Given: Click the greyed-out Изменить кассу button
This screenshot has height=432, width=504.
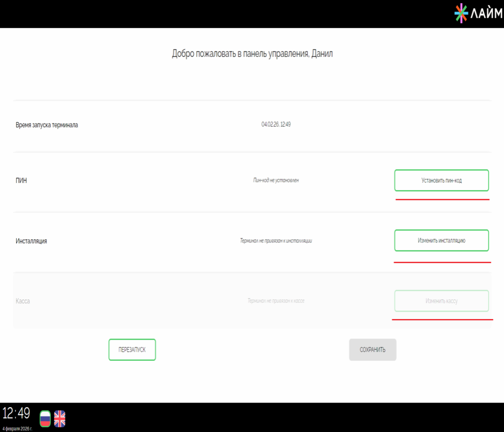Looking at the screenshot, I should 441,301.
